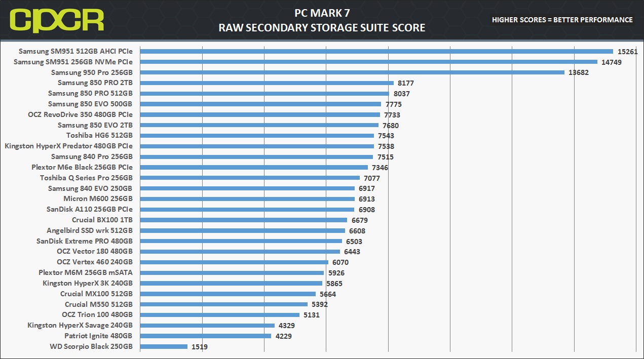Select the 'Samsung 840 EVO 250GB' label
644x359 pixels.
90,188
